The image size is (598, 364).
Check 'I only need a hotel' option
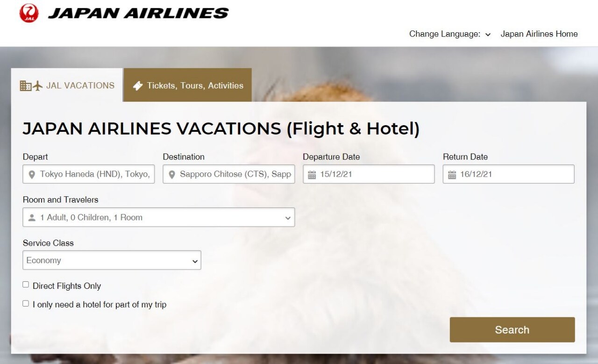[26, 303]
